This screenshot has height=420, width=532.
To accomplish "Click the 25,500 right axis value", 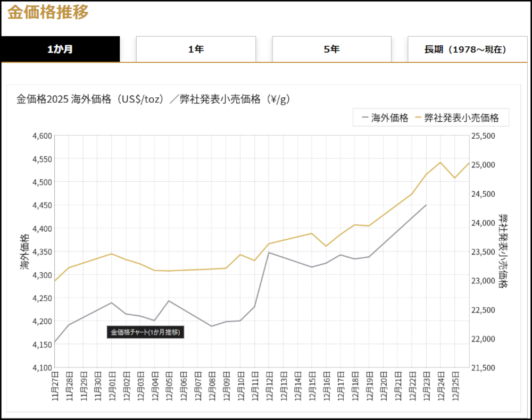I will pos(483,136).
